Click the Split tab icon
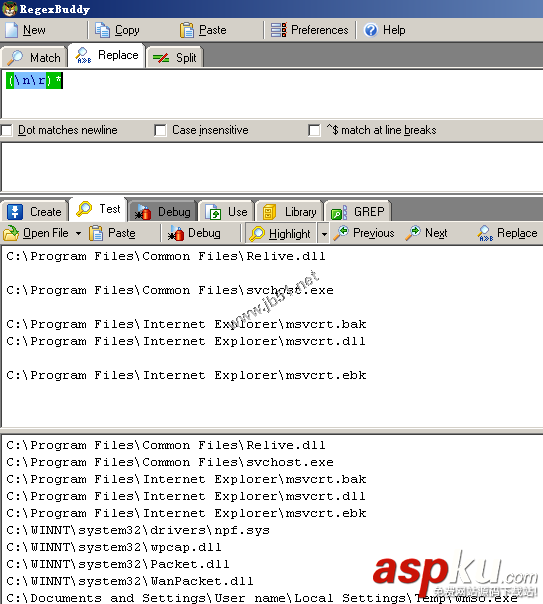The width and height of the screenshot is (543, 604). click(161, 58)
